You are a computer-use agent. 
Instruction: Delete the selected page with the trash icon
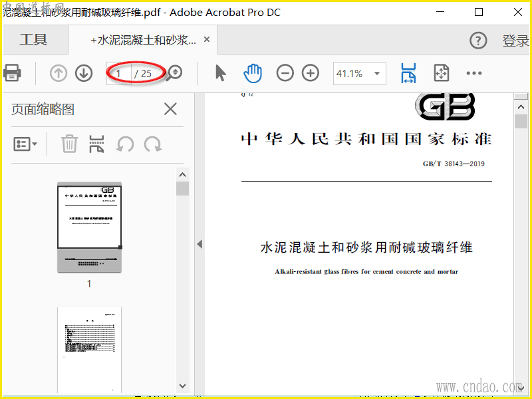point(70,144)
